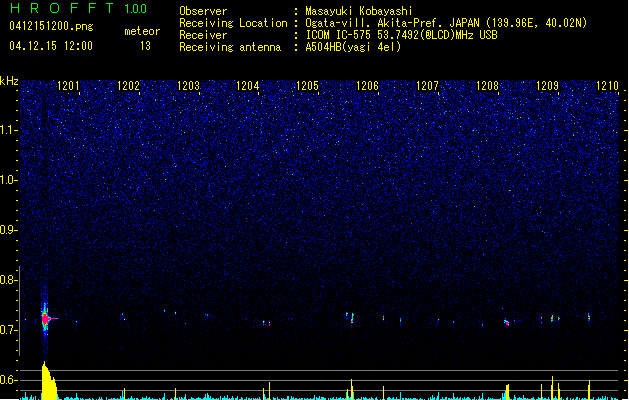Click the time marker 1207

click(427, 86)
